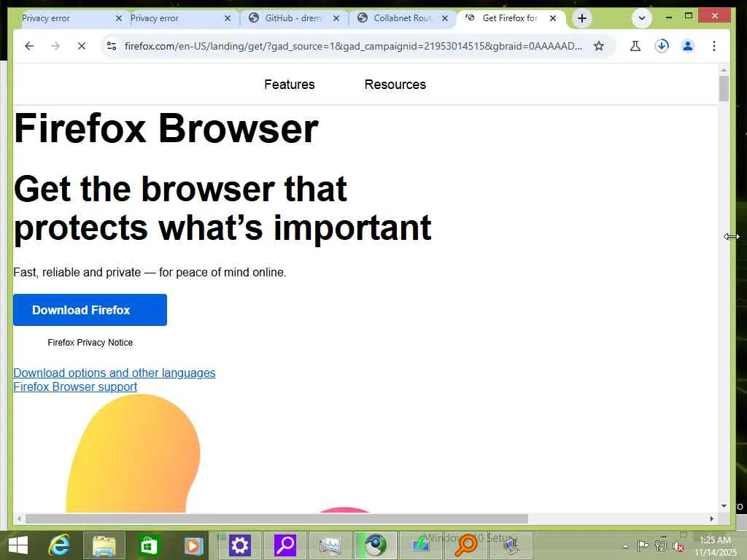This screenshot has height=560, width=747.
Task: Click the horizontal scrollbar thumb
Action: click(x=276, y=518)
